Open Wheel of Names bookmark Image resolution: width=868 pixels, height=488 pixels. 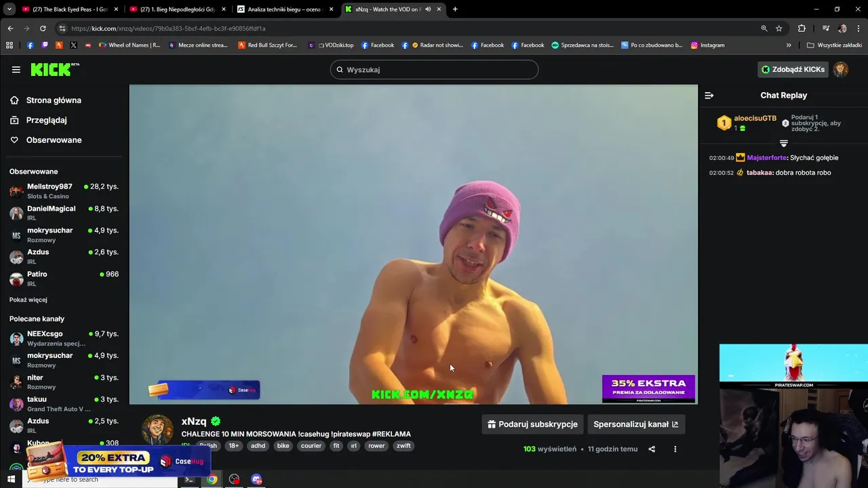130,45
